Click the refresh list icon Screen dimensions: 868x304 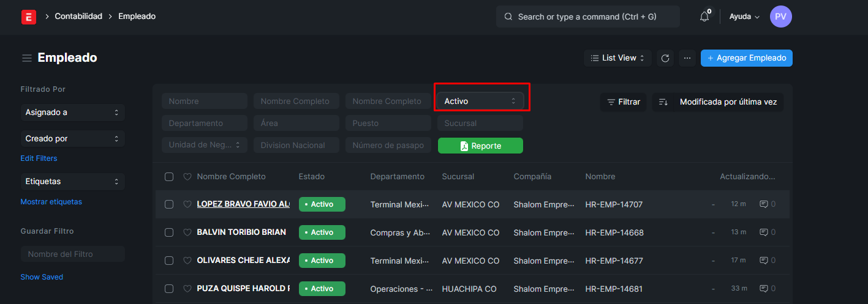pos(665,58)
